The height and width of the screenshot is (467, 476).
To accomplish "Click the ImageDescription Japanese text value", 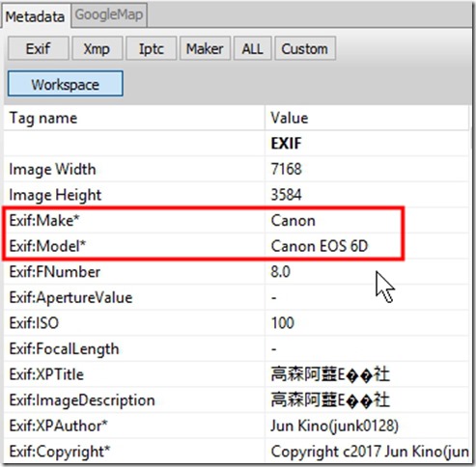I will coord(330,400).
